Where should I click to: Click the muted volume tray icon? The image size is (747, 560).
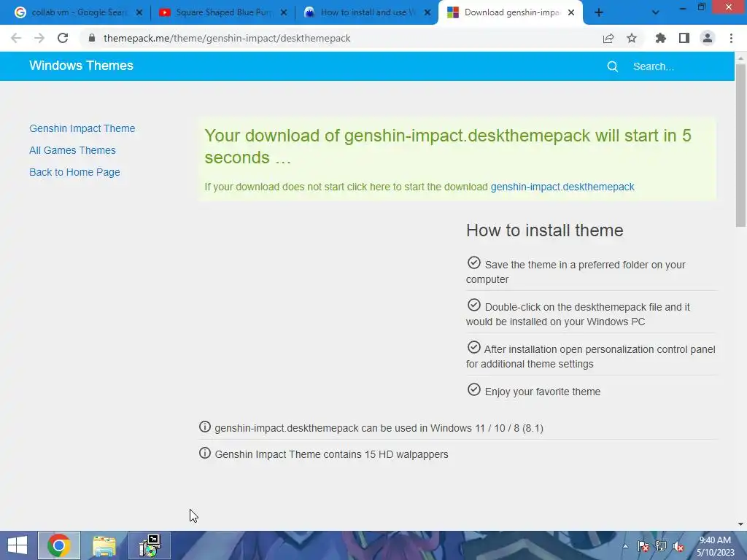(678, 547)
